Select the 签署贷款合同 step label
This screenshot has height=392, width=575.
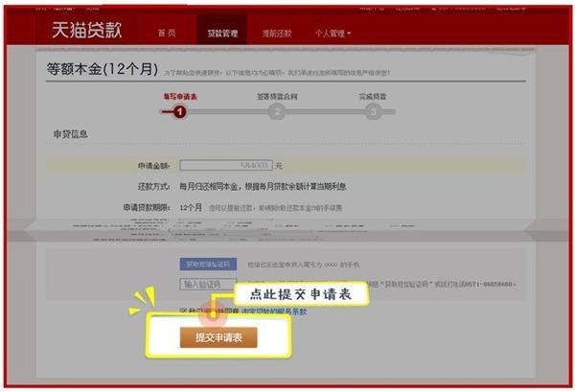(x=277, y=96)
